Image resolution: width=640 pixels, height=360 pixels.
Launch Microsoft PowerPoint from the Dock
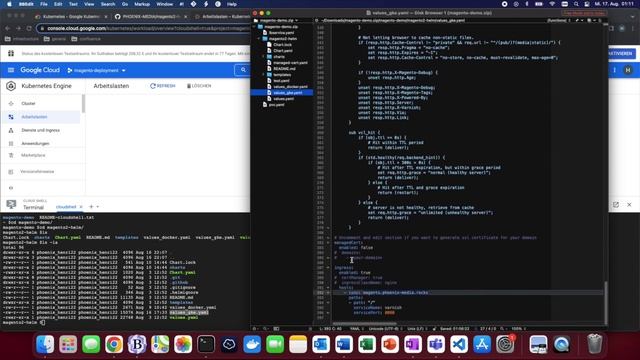[390, 344]
